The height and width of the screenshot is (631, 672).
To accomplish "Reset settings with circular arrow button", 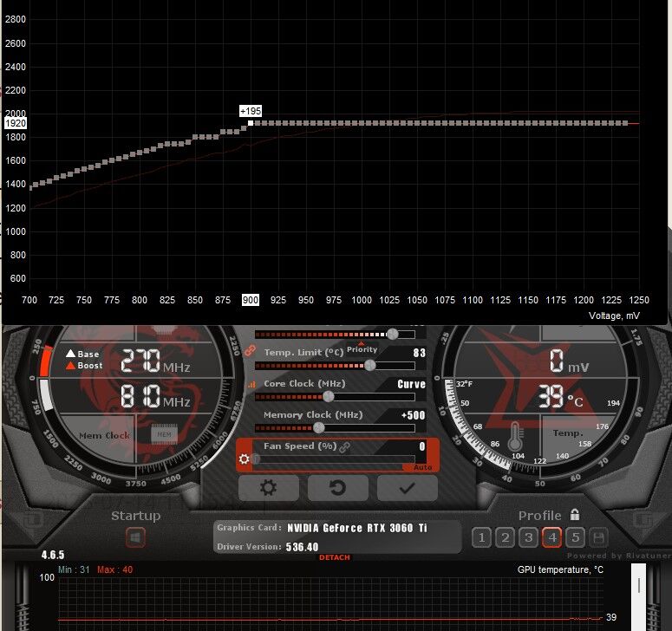I will tap(337, 487).
